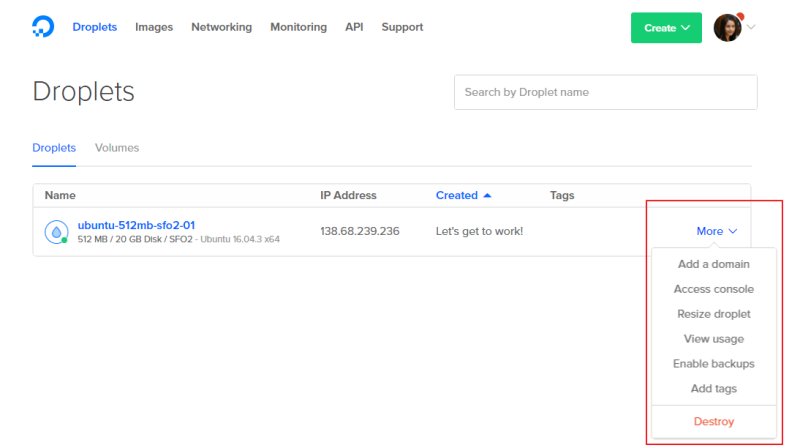
Task: Open the ubuntu-512mb-sfo2-01 droplet link
Action: 136,225
